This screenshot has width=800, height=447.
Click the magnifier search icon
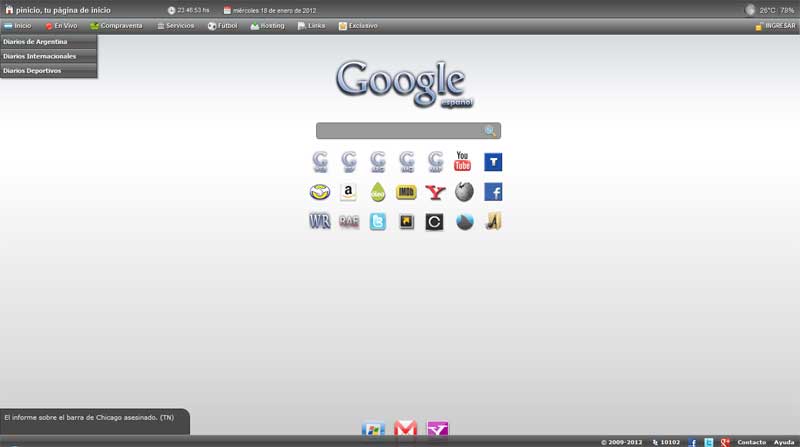pos(490,131)
